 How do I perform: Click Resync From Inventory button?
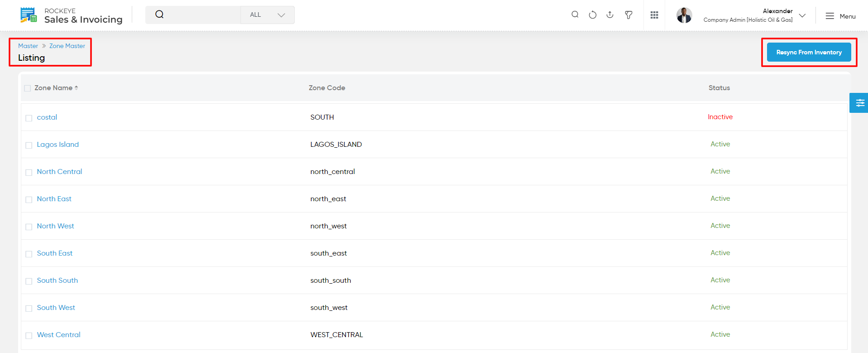[809, 52]
